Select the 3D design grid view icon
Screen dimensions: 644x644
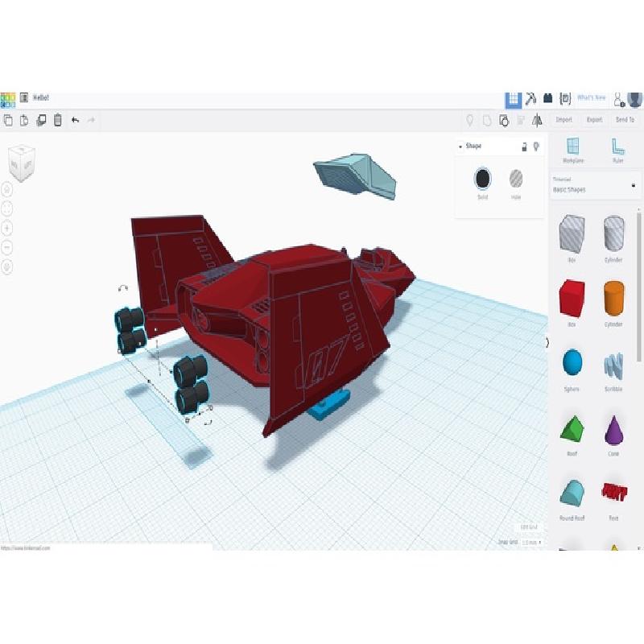[x=513, y=99]
